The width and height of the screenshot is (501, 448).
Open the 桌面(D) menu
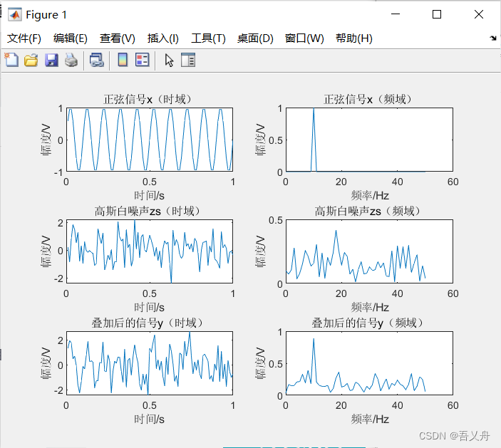(255, 38)
